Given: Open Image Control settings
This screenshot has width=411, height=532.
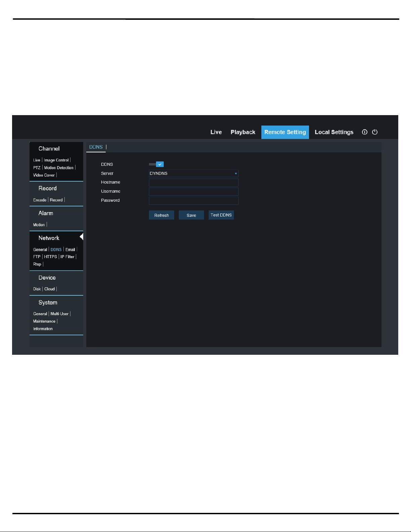Looking at the screenshot, I should [56, 160].
